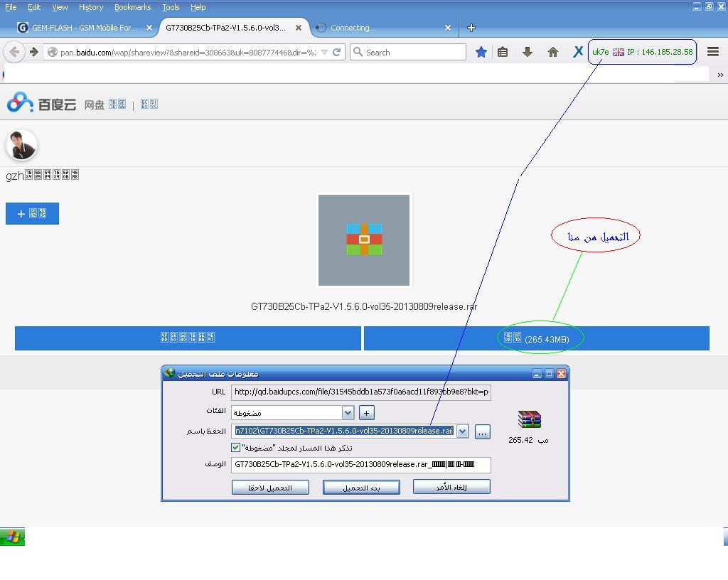Click the file name GT730B25Cb-TPa2-V1.5.6.0-vol35-20130809release.rar

(x=364, y=307)
